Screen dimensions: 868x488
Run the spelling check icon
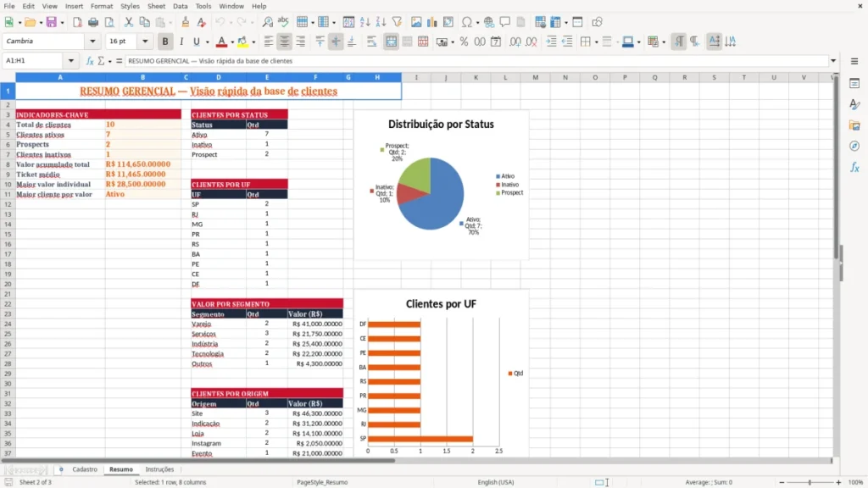pyautogui.click(x=283, y=22)
